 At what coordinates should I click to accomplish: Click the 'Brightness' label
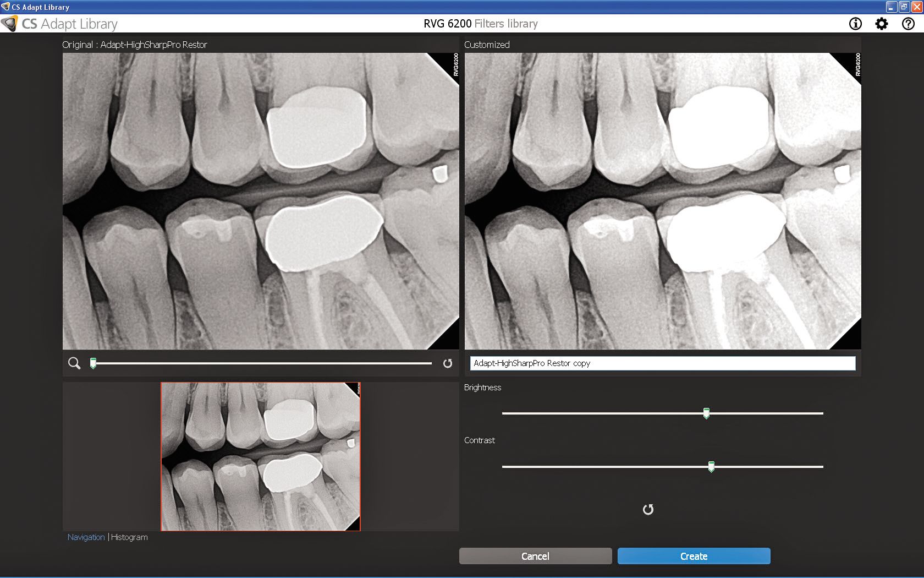click(x=482, y=388)
